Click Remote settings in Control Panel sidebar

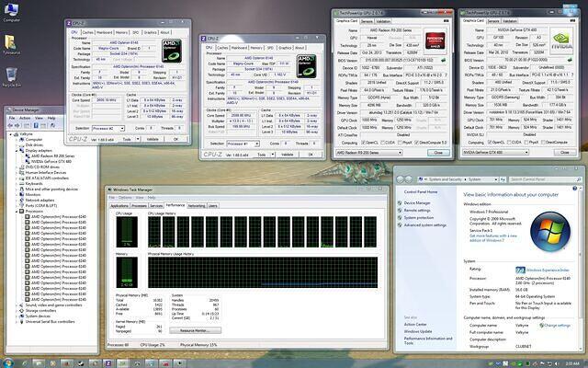tap(416, 211)
